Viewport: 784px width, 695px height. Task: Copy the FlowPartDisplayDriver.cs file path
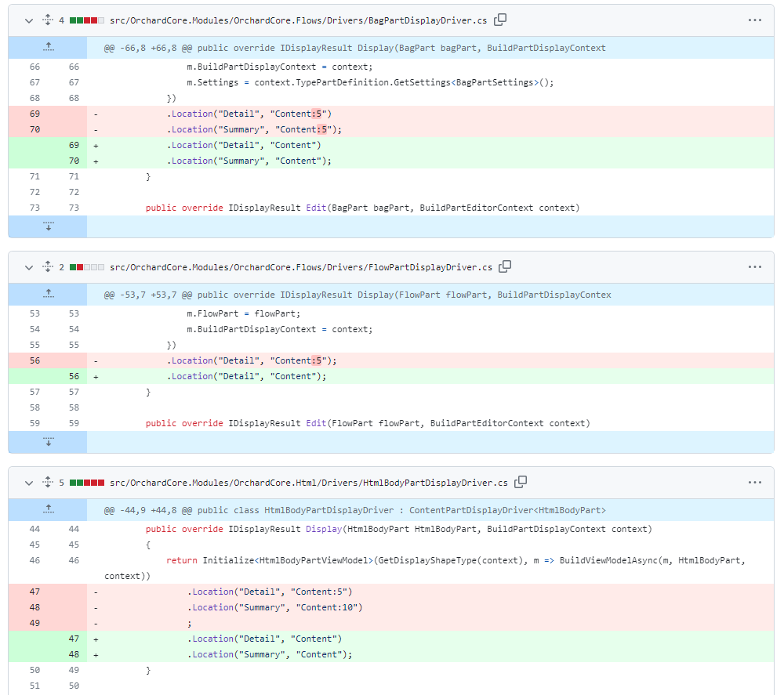(x=505, y=266)
